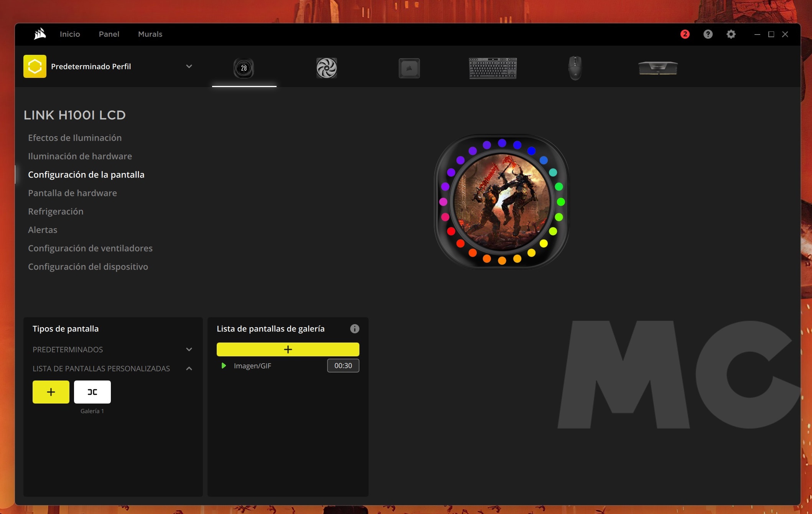812x514 pixels.
Task: Expand the PREDETERMINADOS section
Action: point(189,349)
